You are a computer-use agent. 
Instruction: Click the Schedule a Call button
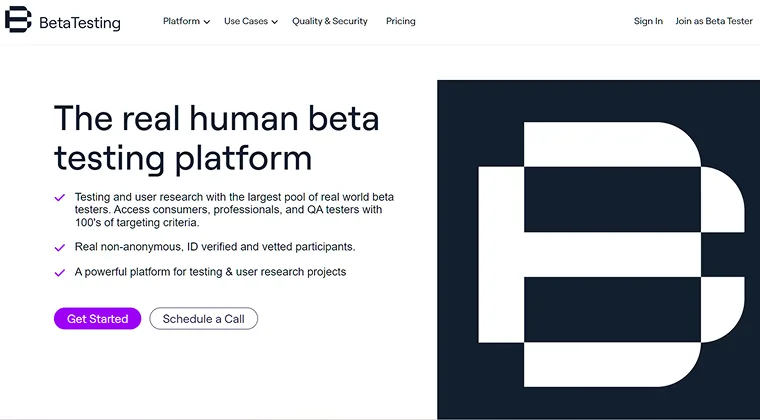pyautogui.click(x=204, y=319)
